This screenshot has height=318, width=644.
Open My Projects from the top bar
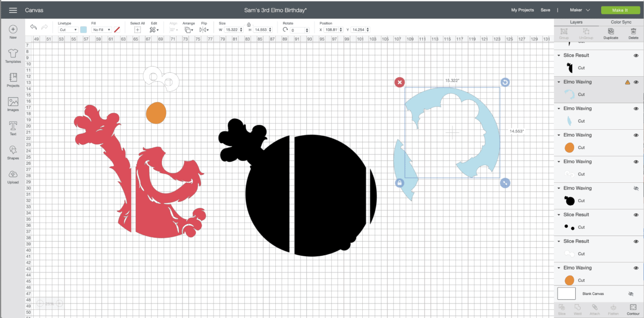click(x=522, y=10)
